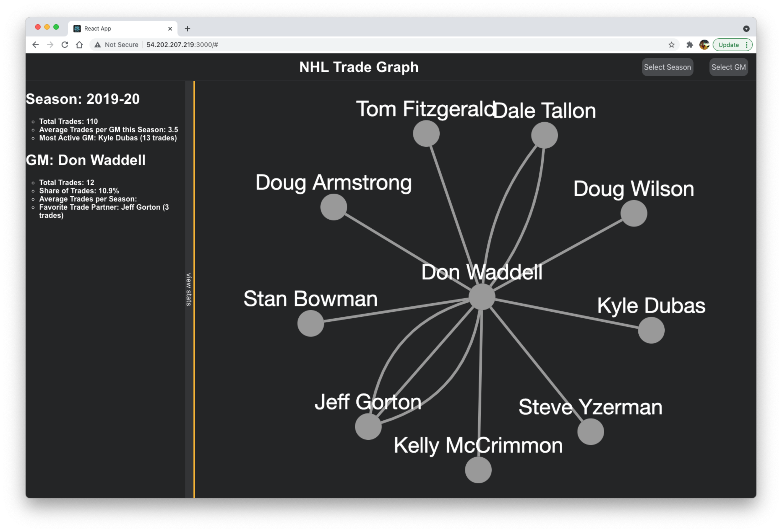Click Total Trades: 110 stat line
The height and width of the screenshot is (532, 782).
68,121
